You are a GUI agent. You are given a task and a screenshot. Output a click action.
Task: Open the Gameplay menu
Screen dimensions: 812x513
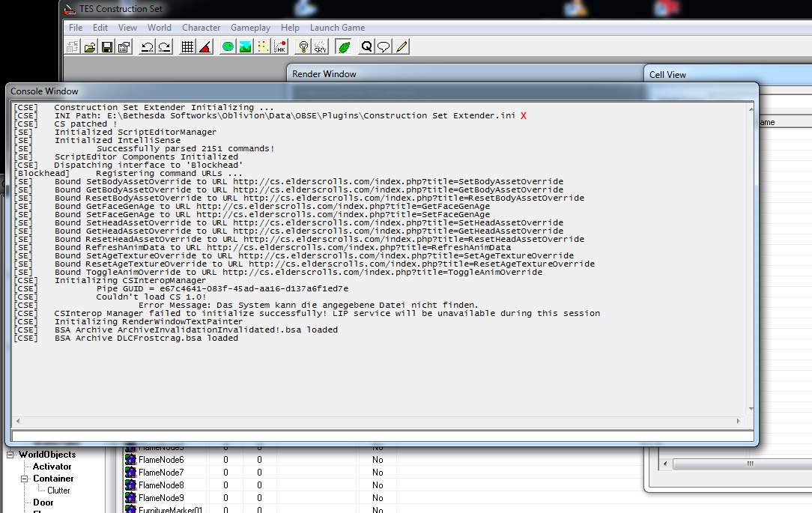[x=251, y=28]
